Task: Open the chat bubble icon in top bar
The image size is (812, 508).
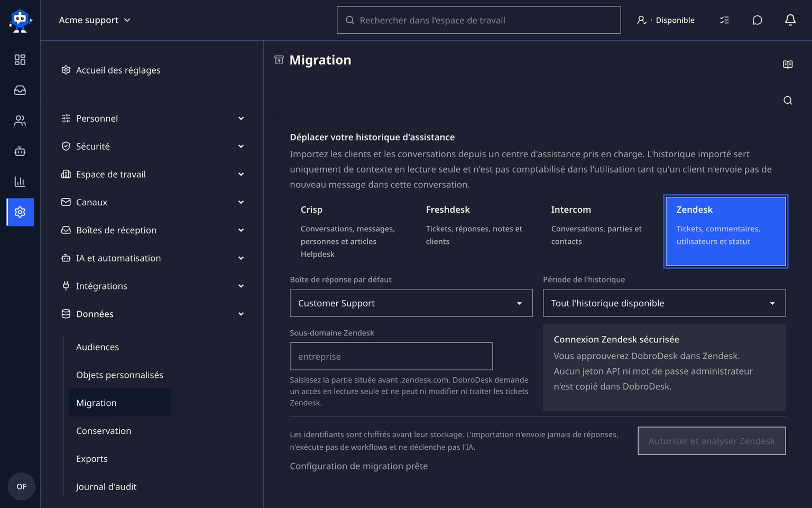Action: coord(757,20)
